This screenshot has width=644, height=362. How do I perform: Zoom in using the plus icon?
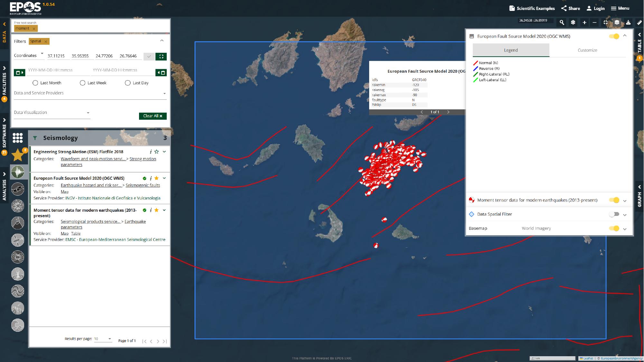(584, 23)
